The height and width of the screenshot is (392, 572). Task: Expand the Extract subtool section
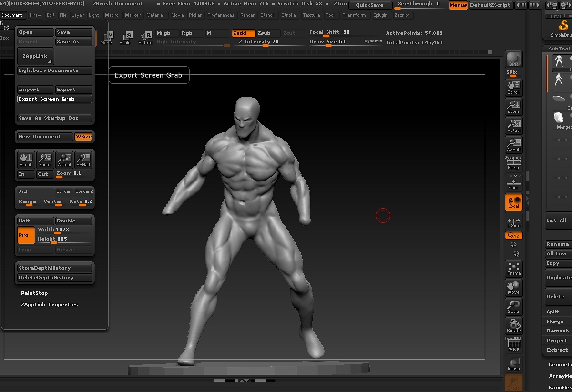click(x=558, y=350)
